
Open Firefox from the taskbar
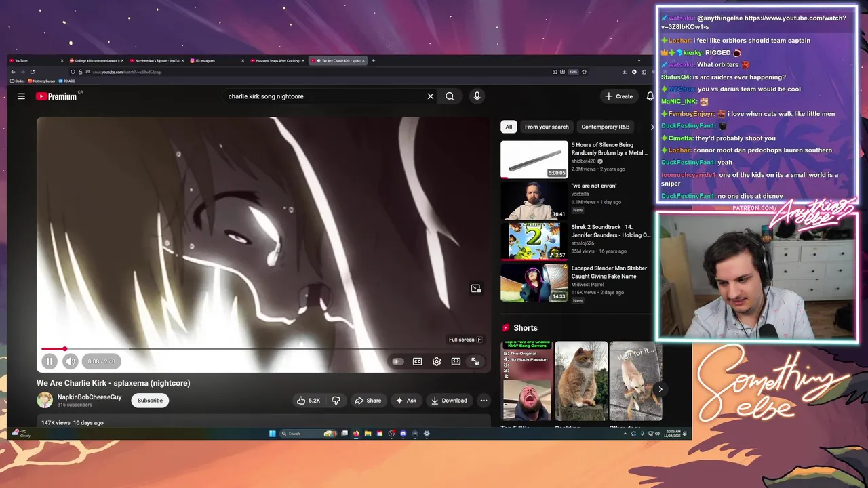[x=356, y=434]
